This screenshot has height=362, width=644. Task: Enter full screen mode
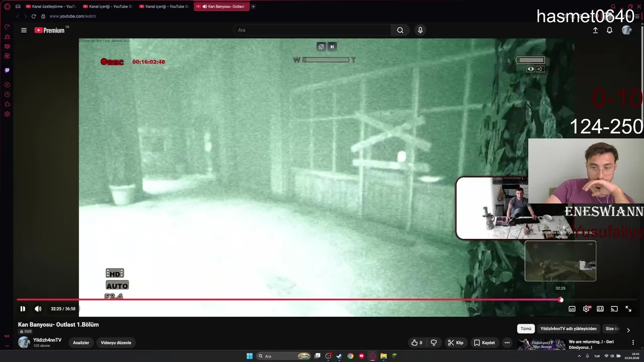(628, 309)
